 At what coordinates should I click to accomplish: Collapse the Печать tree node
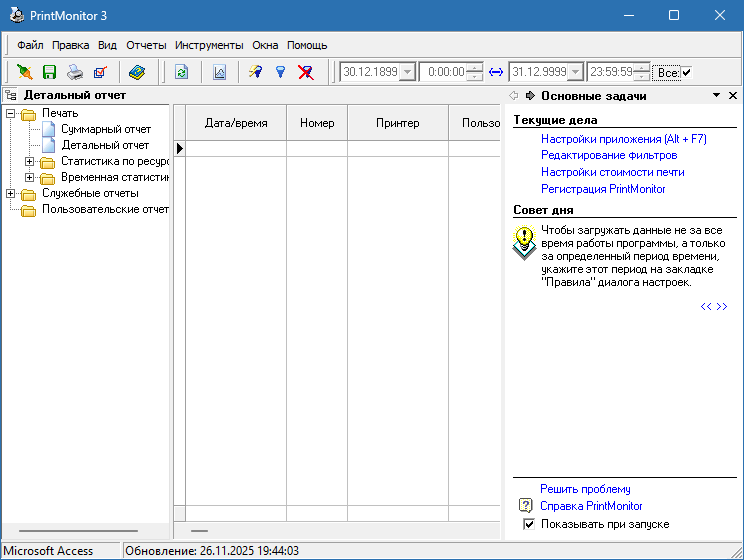(x=10, y=113)
